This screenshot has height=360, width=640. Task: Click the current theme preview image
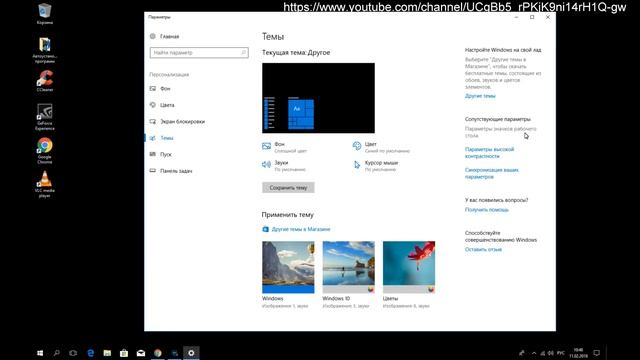click(318, 98)
